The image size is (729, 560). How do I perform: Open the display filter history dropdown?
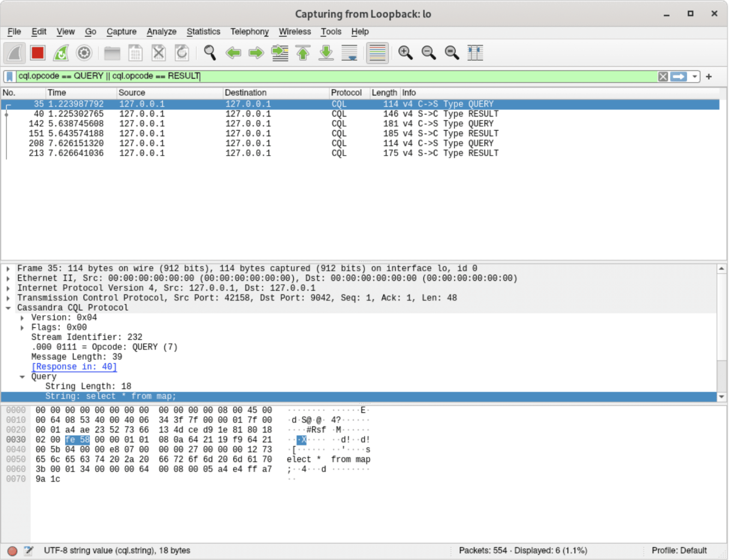tap(694, 76)
